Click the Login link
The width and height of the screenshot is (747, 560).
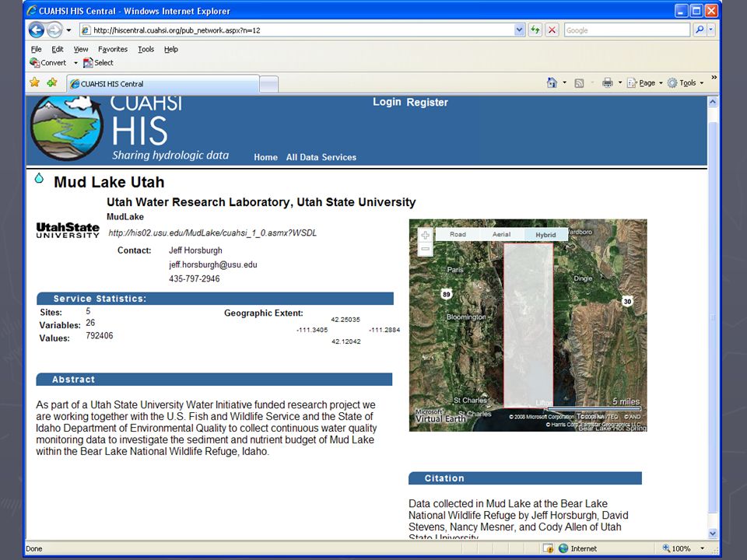(x=387, y=102)
